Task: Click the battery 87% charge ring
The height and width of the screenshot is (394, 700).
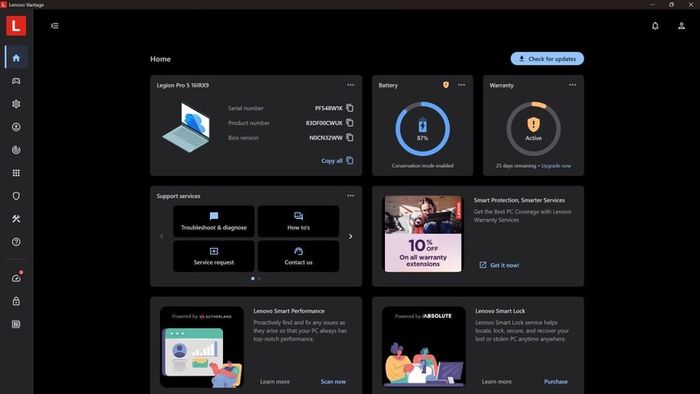Action: (422, 129)
